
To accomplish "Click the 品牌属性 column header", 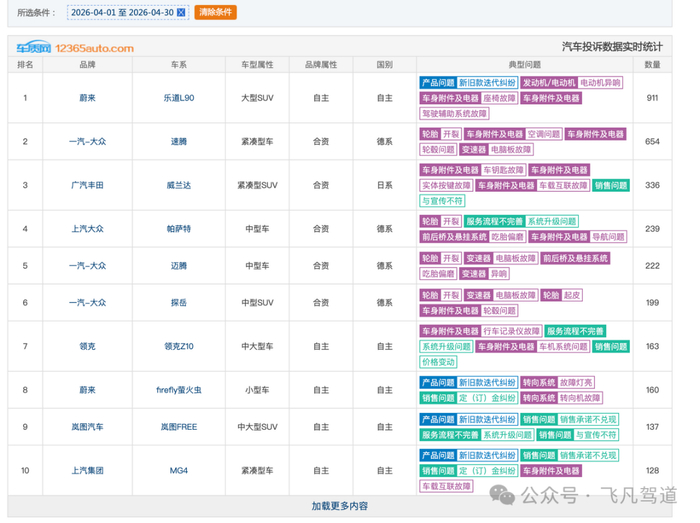I will (321, 65).
